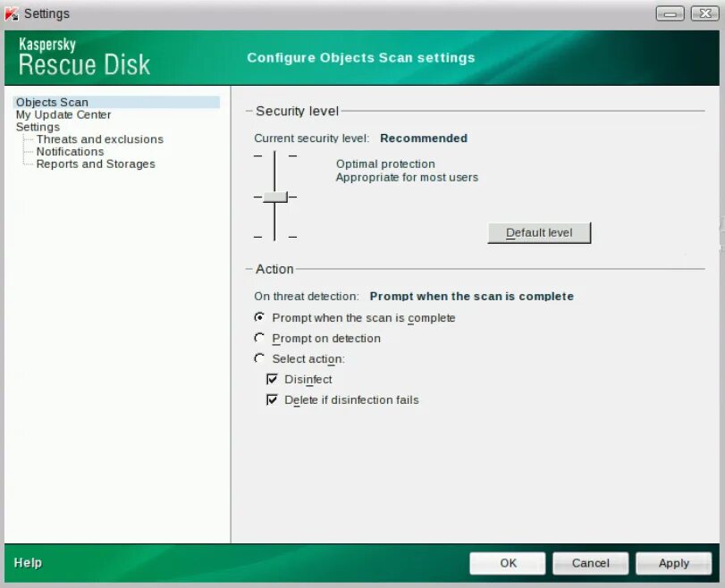725x588 pixels.
Task: Toggle the Disinfect checkbox
Action: 272,379
